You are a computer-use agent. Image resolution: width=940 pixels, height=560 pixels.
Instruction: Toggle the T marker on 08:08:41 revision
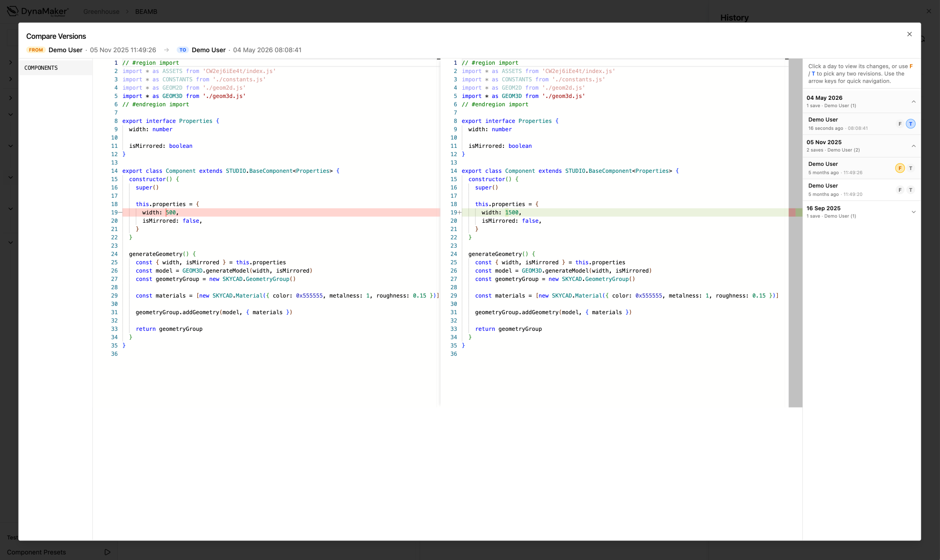point(910,124)
